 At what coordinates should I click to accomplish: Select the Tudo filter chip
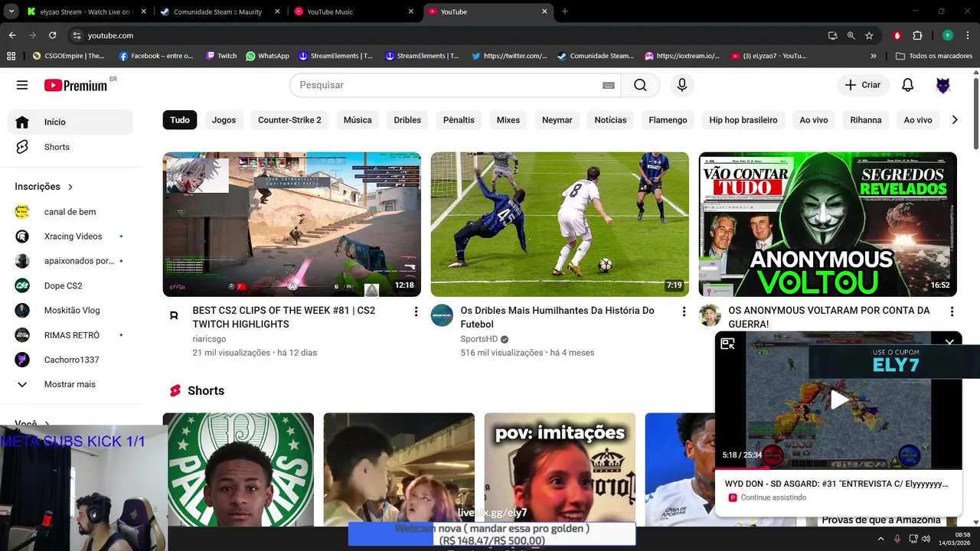(x=180, y=120)
